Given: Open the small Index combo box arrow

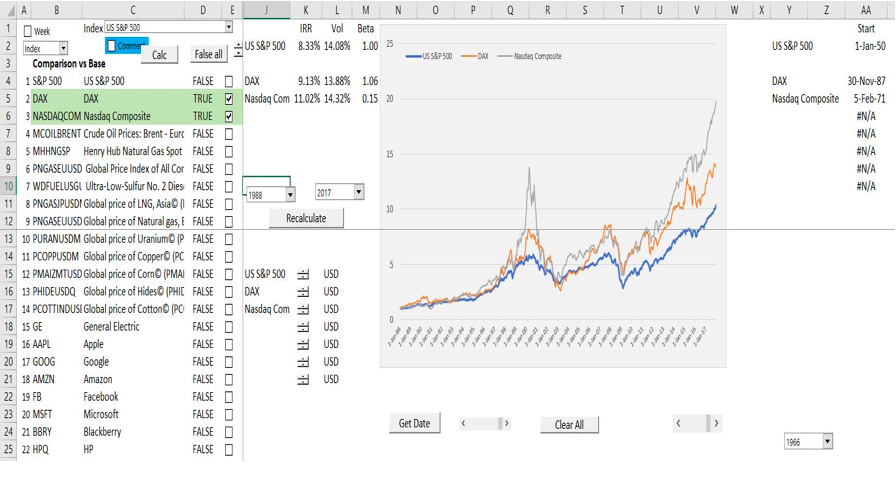Looking at the screenshot, I should pos(63,49).
